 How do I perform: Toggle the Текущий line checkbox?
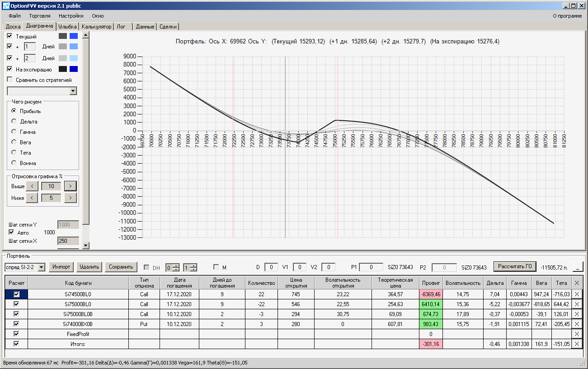(9, 36)
